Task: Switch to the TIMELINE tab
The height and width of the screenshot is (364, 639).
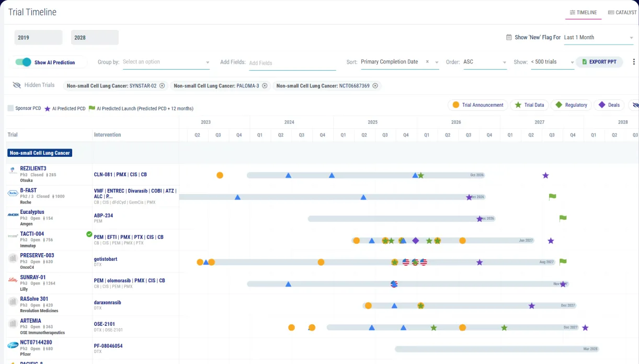Action: click(x=583, y=12)
